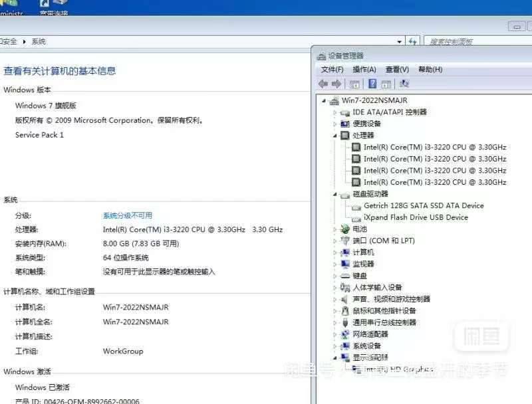Collapse the 处理器 processors node
Viewport: 532px width, 404px height.
tap(335, 136)
